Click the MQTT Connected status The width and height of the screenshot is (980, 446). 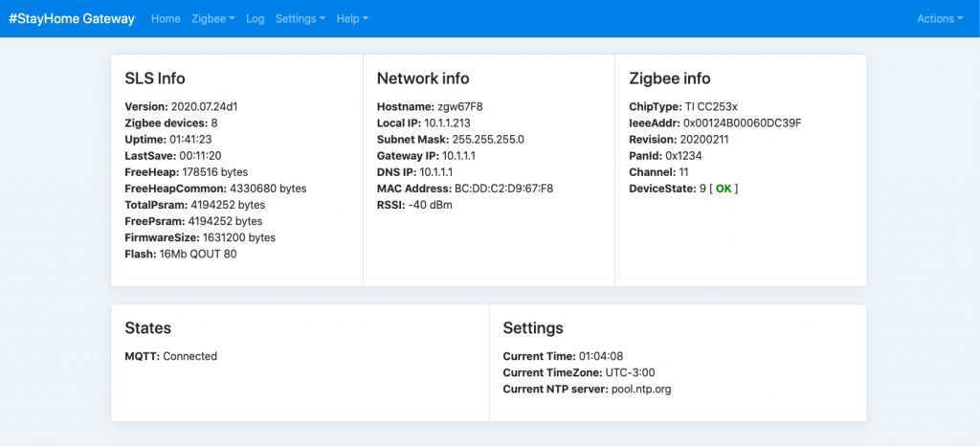189,356
